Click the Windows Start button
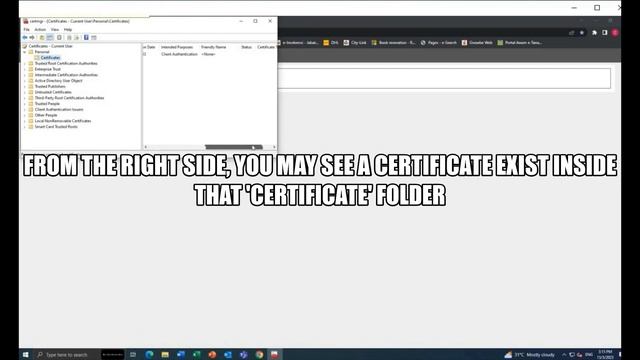 pos(26,355)
